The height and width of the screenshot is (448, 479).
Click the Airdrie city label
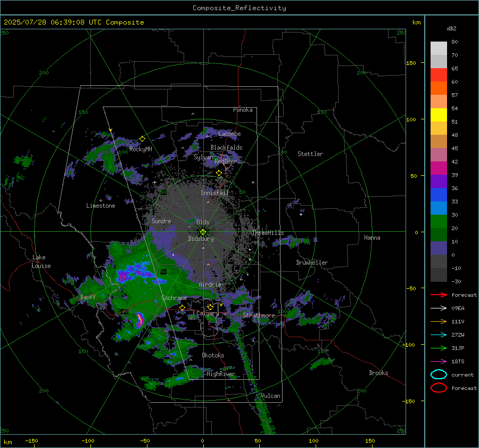click(210, 284)
